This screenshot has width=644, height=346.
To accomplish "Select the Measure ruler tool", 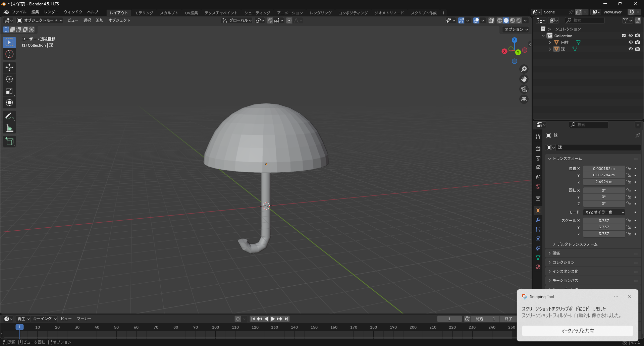I will click(x=9, y=128).
